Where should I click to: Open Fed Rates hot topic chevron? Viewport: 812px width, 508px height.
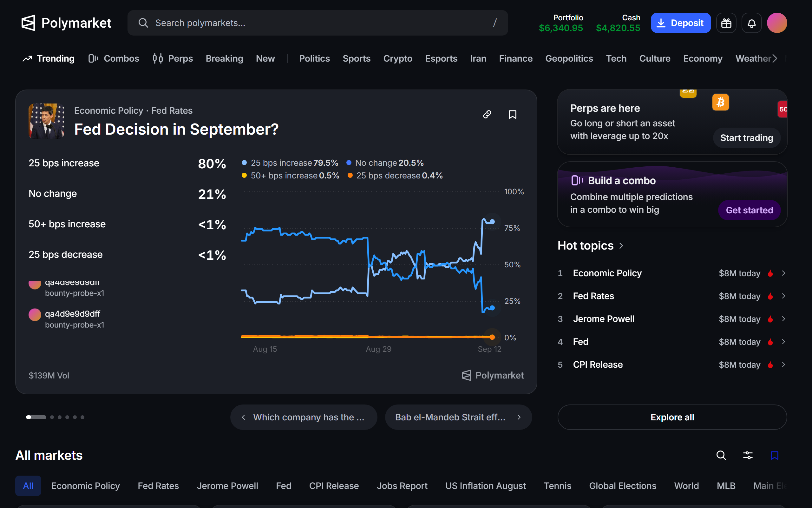pos(783,296)
